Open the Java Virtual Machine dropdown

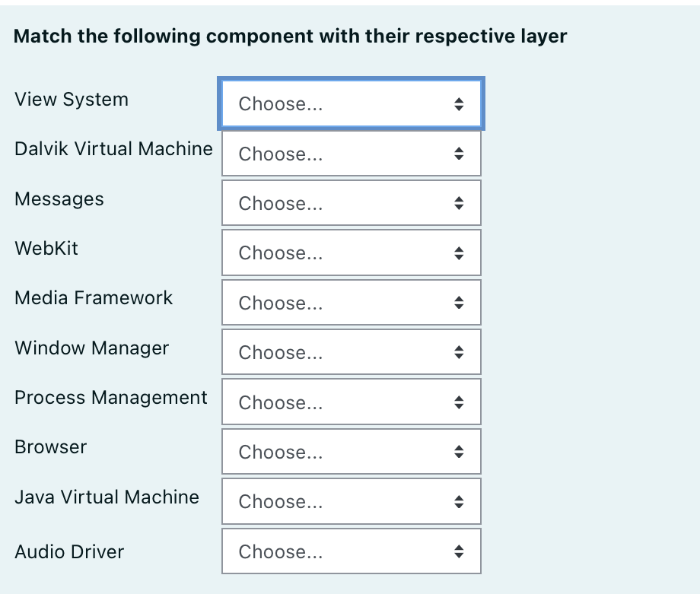[350, 501]
